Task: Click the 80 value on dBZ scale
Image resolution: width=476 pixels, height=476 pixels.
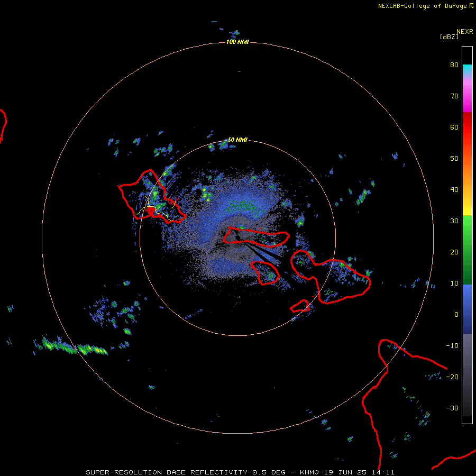Action: pyautogui.click(x=454, y=65)
